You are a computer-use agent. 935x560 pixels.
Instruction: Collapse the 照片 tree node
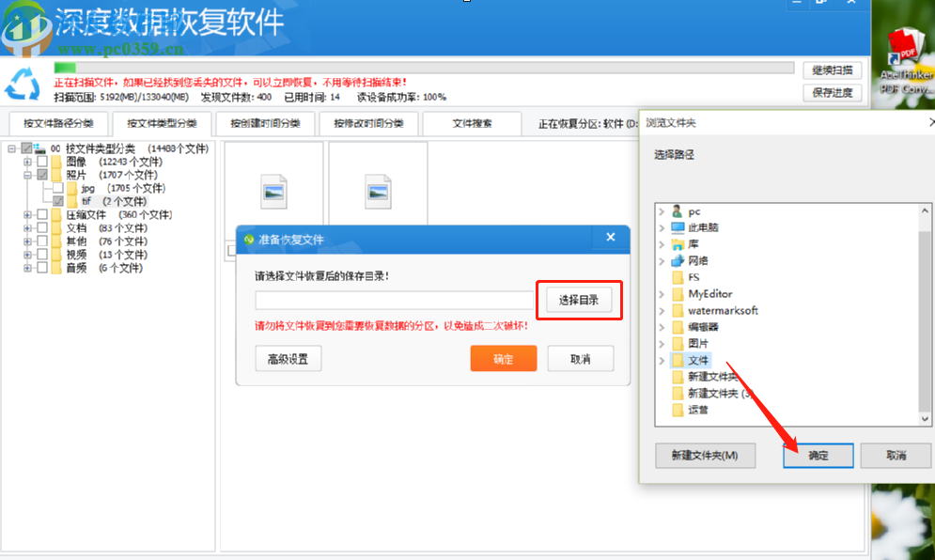coord(26,175)
